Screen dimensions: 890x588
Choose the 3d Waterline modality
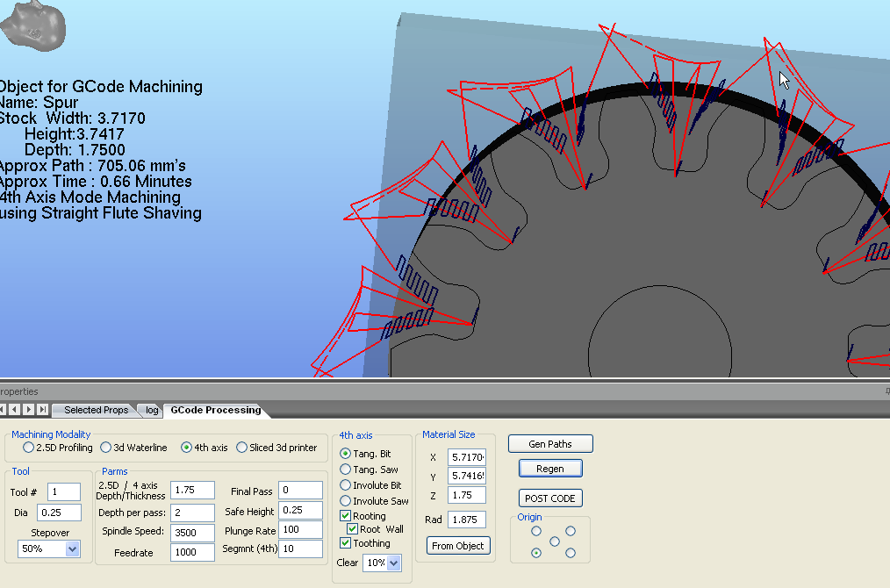pyautogui.click(x=106, y=448)
